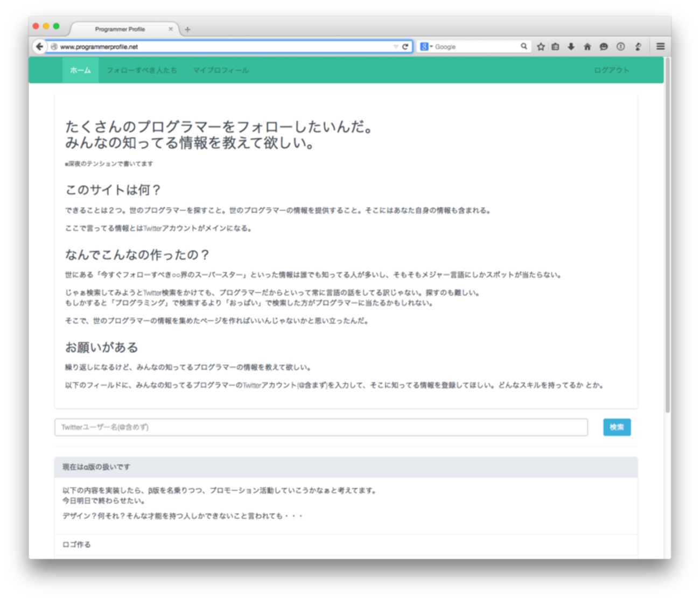Open the マイプロフィール nav item
The width and height of the screenshot is (700, 600).
(221, 70)
